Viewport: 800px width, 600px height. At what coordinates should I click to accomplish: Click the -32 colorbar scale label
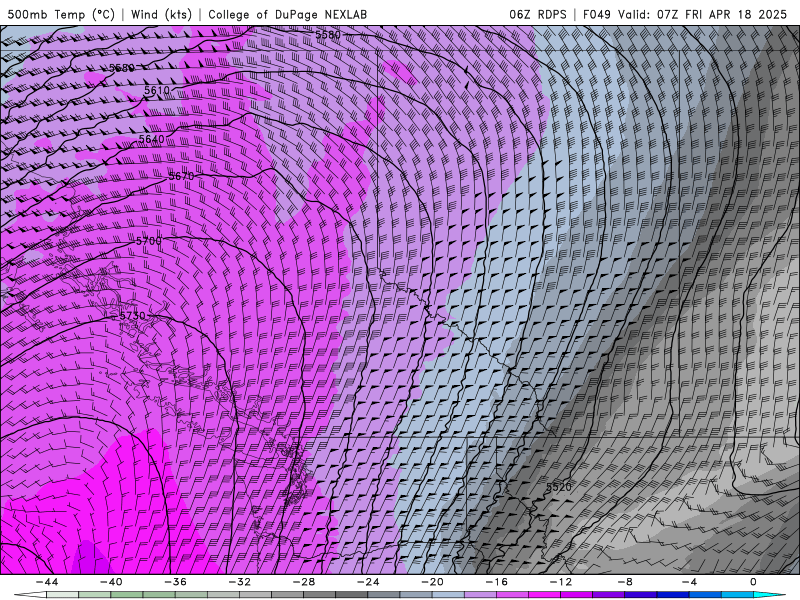[240, 582]
